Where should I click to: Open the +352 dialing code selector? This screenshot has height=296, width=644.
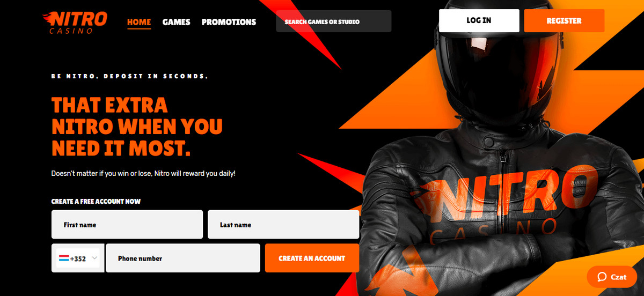coord(78,258)
